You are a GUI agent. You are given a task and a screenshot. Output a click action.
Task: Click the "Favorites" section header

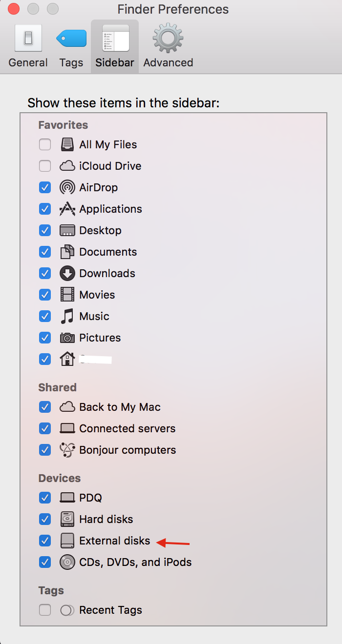click(x=63, y=125)
